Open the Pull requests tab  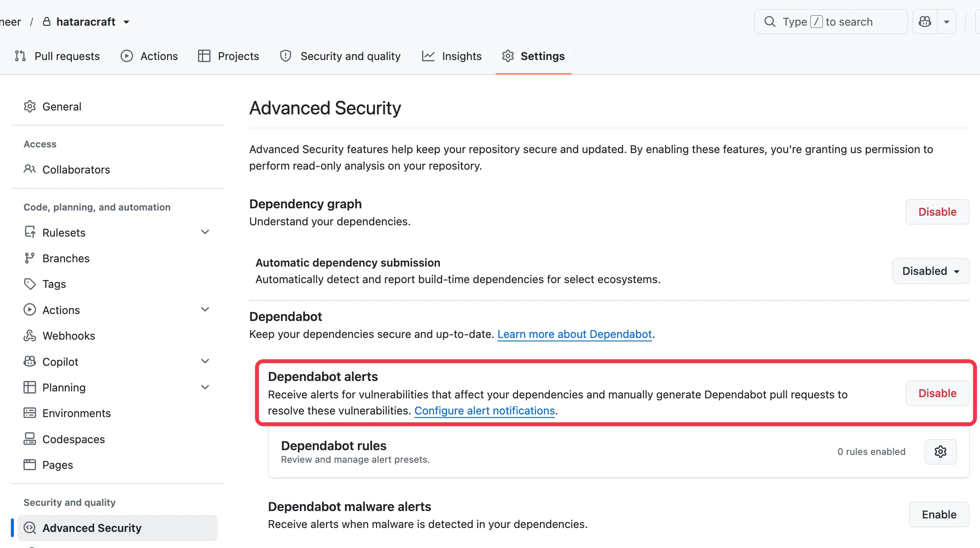click(57, 56)
